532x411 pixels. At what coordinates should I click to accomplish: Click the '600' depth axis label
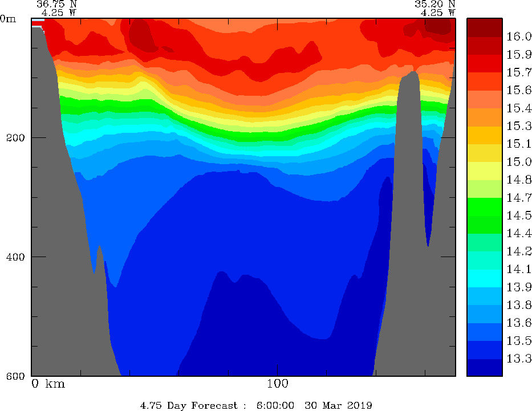click(x=15, y=376)
